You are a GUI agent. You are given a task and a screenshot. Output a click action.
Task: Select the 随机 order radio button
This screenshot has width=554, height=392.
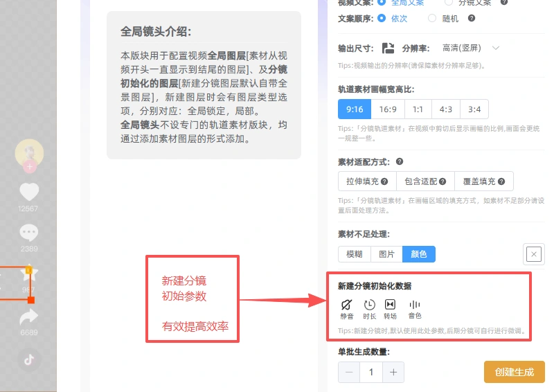click(x=431, y=18)
